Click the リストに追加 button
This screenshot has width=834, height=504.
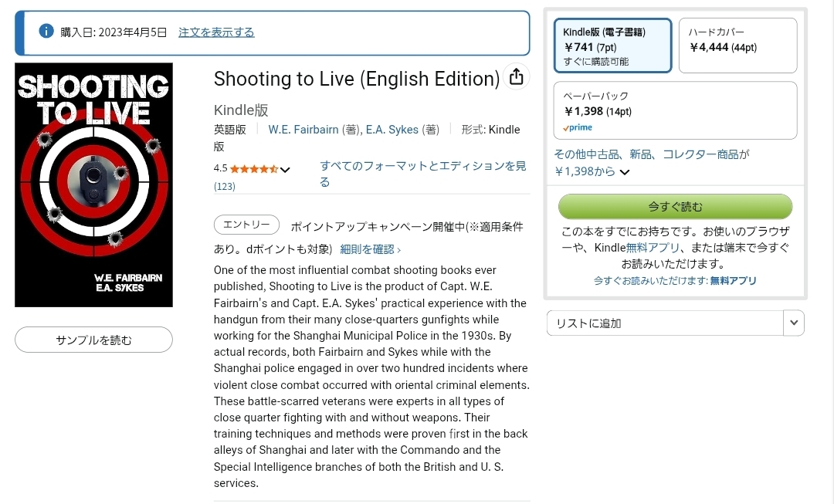coord(665,323)
